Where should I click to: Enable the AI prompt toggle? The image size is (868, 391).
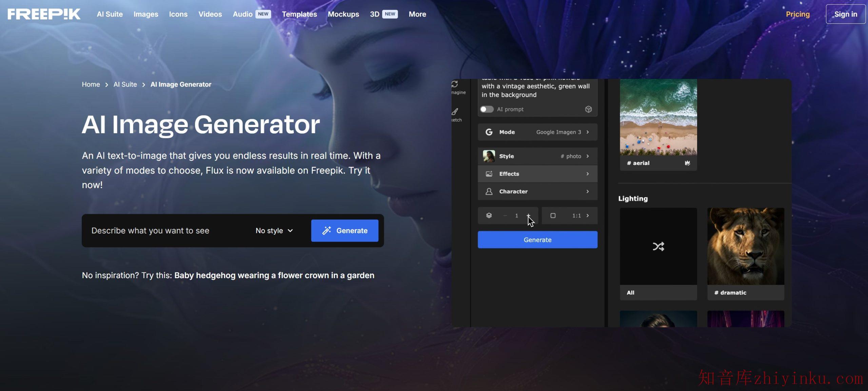[487, 109]
